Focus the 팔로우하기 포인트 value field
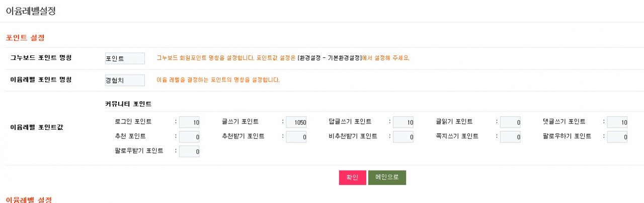The height and width of the screenshot is (203, 644). [617, 137]
